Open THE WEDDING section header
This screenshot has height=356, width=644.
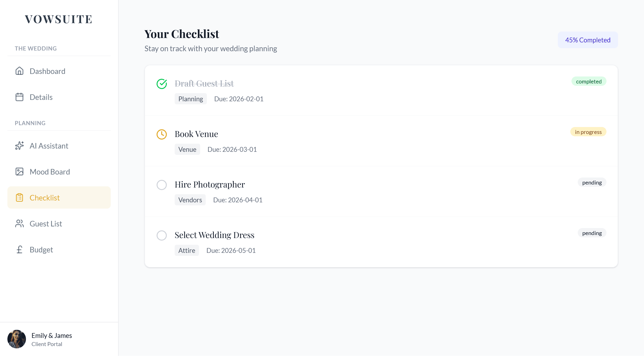[35, 48]
